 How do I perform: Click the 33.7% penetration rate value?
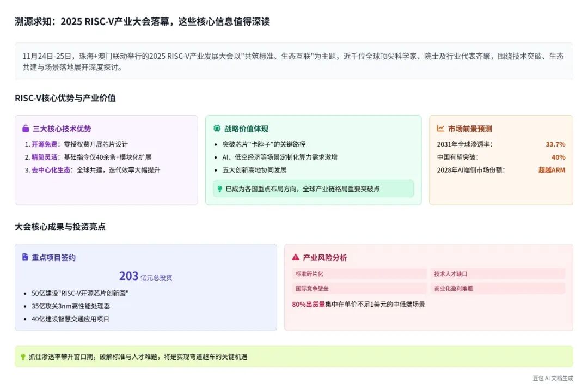pos(555,144)
